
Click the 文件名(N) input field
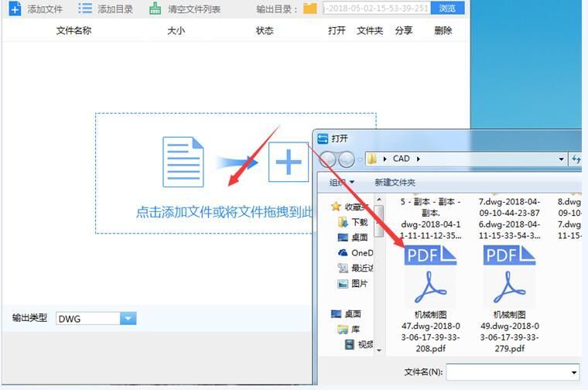click(x=508, y=372)
